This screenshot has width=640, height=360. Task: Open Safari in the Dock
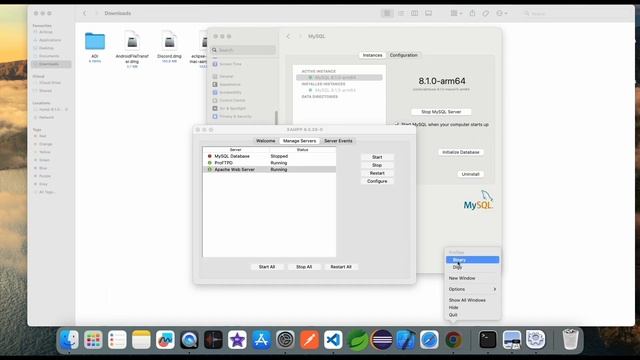point(429,340)
